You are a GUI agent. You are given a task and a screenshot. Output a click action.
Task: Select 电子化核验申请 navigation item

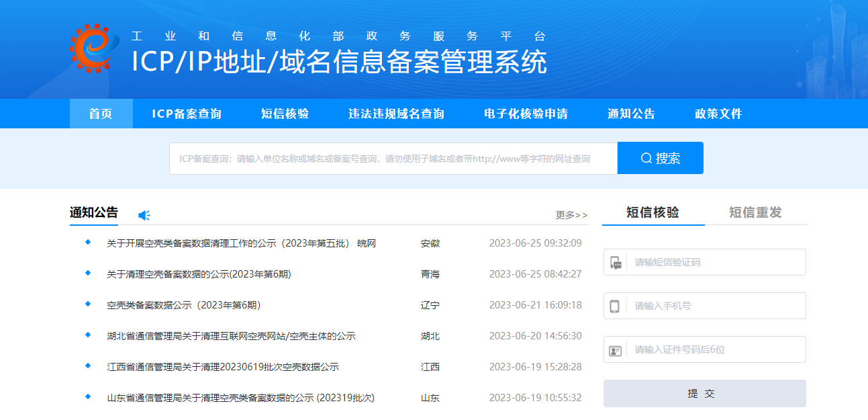[x=526, y=114]
